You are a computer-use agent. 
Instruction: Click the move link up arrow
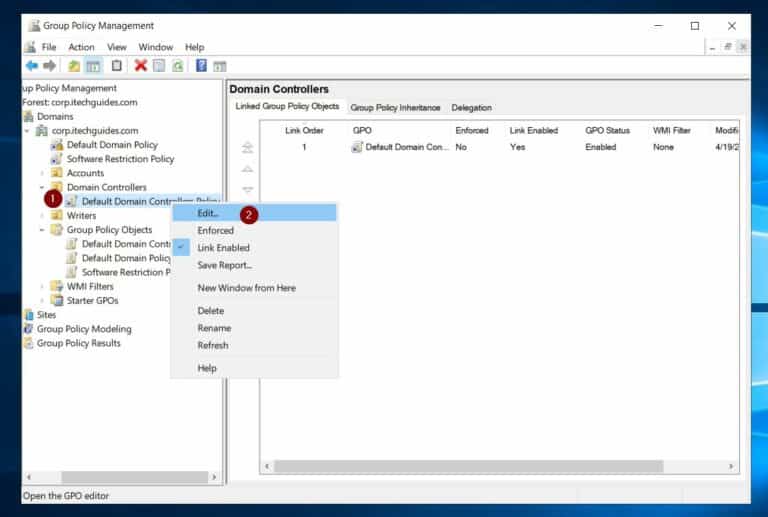pos(247,169)
